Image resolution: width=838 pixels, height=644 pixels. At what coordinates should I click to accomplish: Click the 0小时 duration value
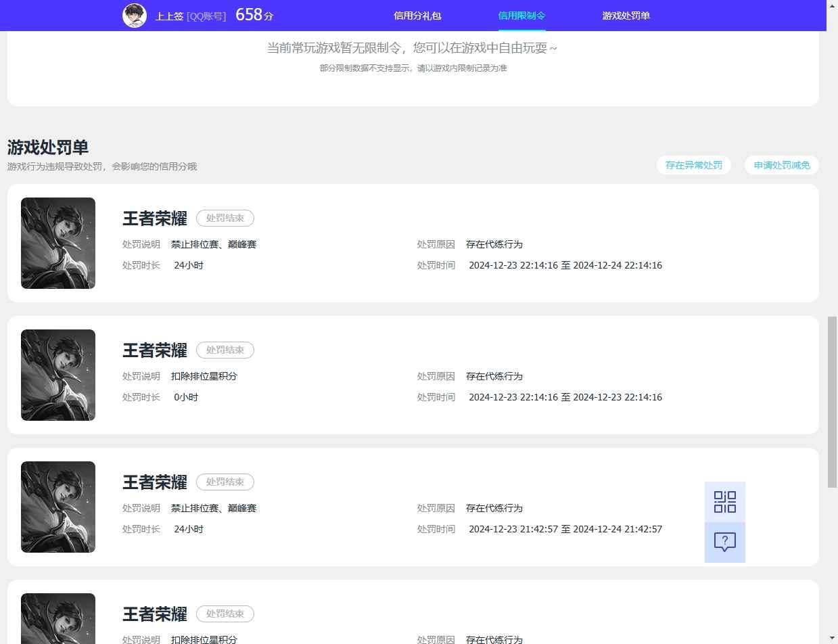tap(186, 397)
